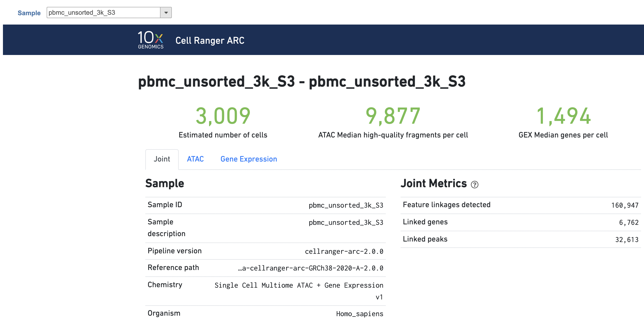The height and width of the screenshot is (324, 644).
Task: Switch to the ATAC tab
Action: click(195, 159)
